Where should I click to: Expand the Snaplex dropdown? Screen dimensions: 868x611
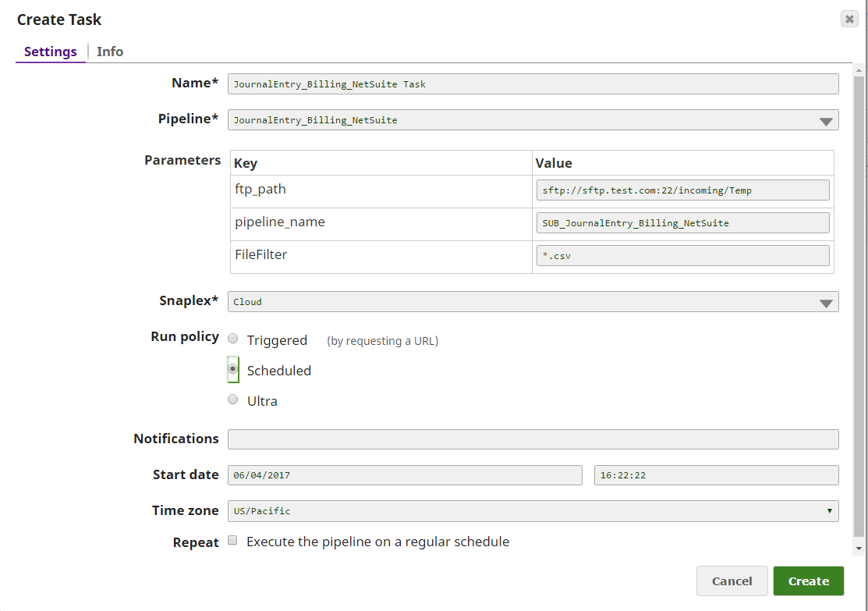pyautogui.click(x=533, y=302)
